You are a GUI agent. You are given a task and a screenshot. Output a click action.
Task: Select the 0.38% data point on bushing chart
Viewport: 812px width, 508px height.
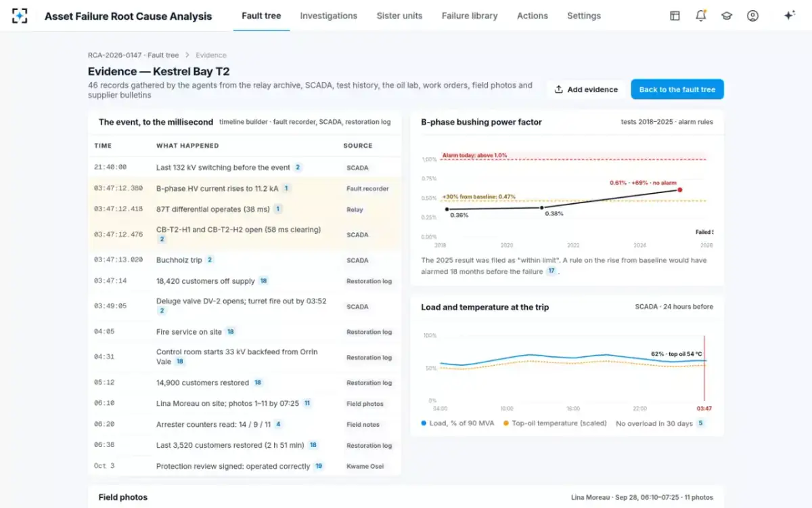click(x=542, y=208)
